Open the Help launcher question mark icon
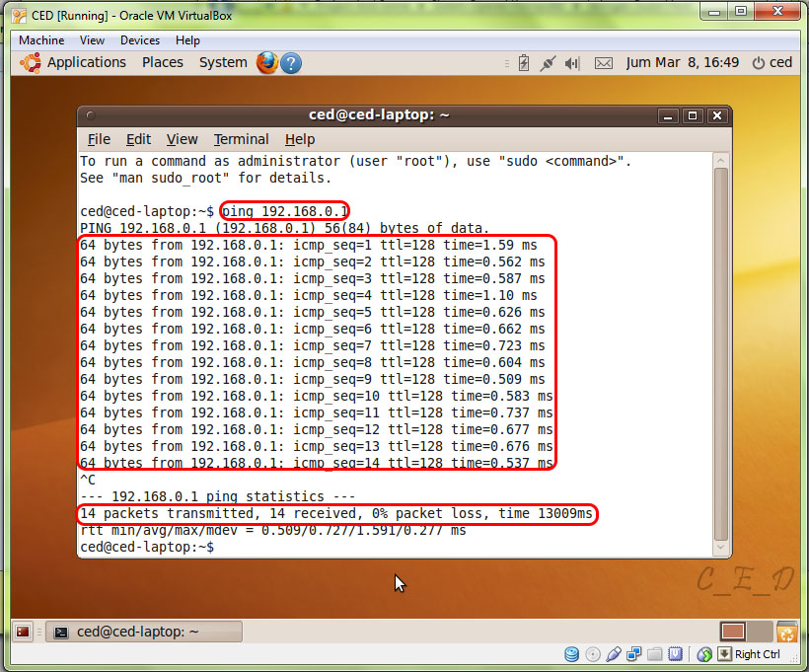This screenshot has height=672, width=809. [291, 63]
